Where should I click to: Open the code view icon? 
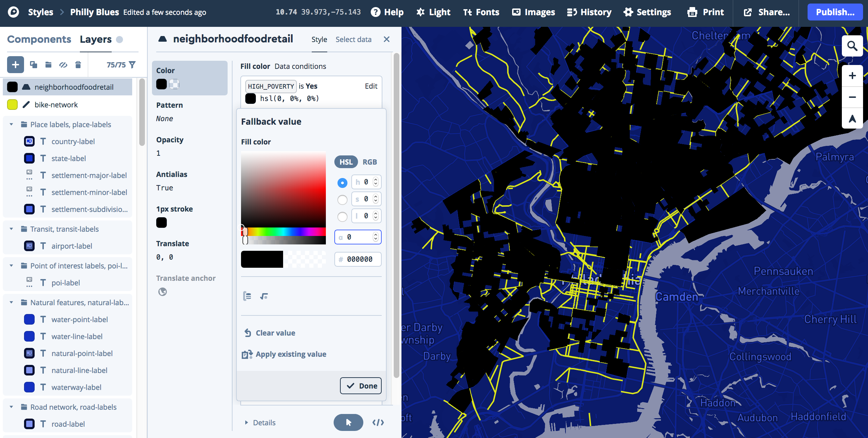[378, 422]
